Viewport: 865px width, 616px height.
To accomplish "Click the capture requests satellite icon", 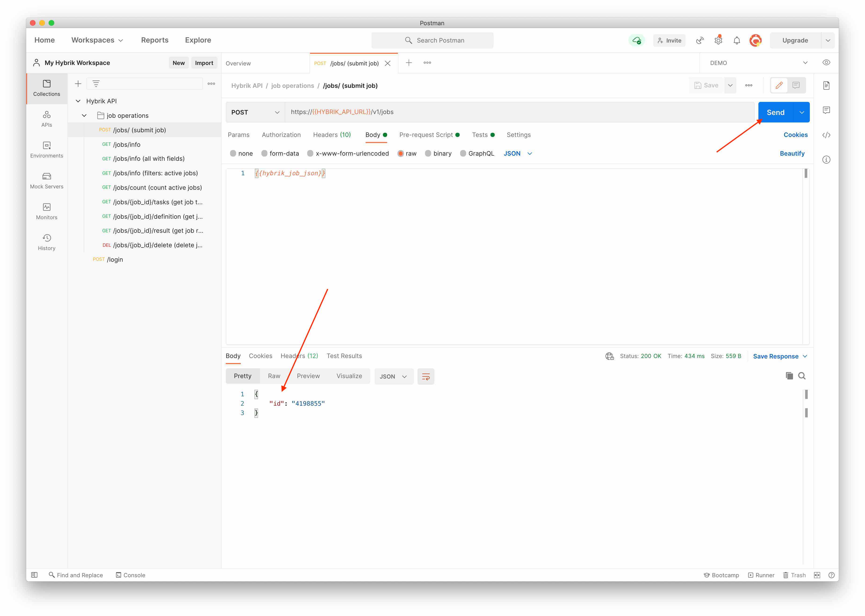I will click(700, 40).
